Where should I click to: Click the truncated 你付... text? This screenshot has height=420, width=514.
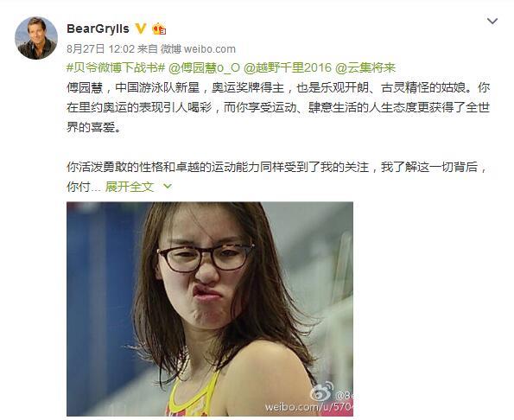point(84,187)
